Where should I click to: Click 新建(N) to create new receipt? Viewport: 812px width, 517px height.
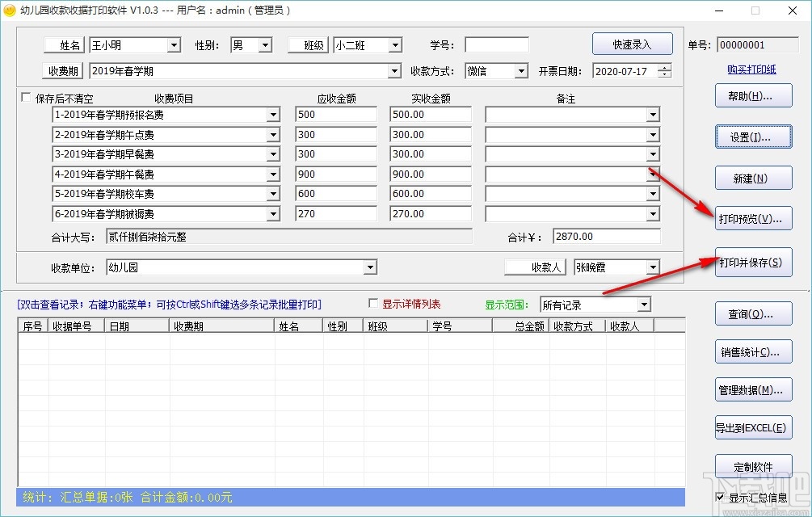(x=752, y=178)
